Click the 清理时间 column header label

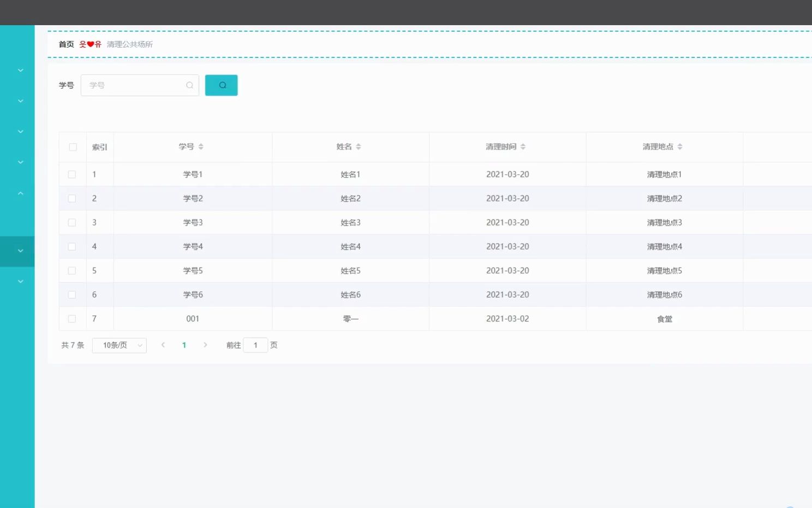501,146
